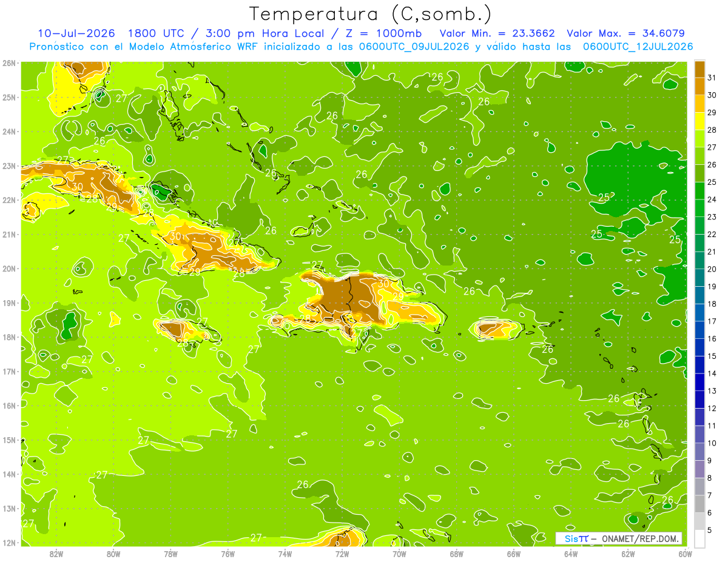
Task: Click the legend scale value 31
Action: (x=712, y=77)
